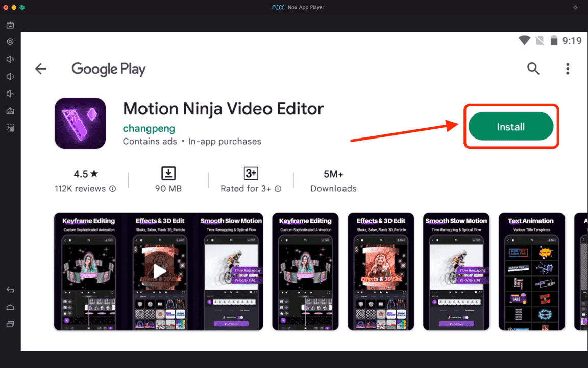The height and width of the screenshot is (368, 588).
Task: Click the Downloads label under 5M+
Action: pyautogui.click(x=333, y=189)
